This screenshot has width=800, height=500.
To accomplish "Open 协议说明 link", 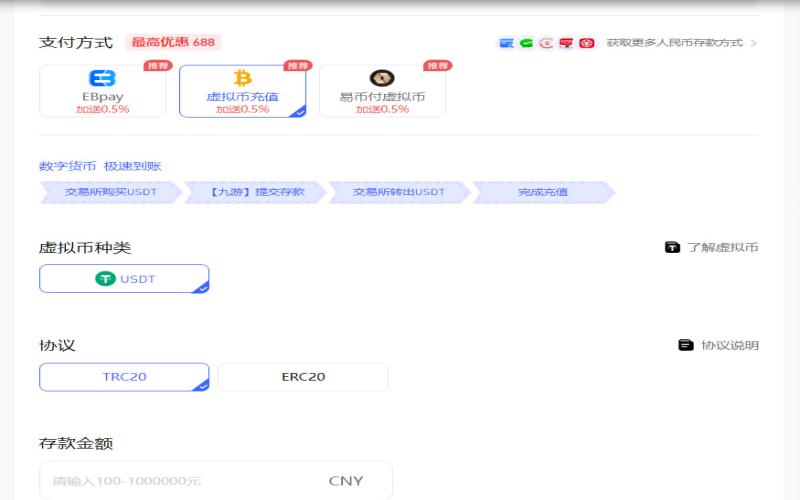I will click(x=730, y=345).
